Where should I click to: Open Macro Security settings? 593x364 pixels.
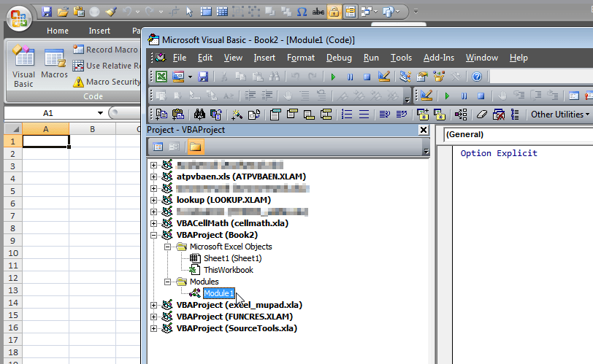point(107,82)
